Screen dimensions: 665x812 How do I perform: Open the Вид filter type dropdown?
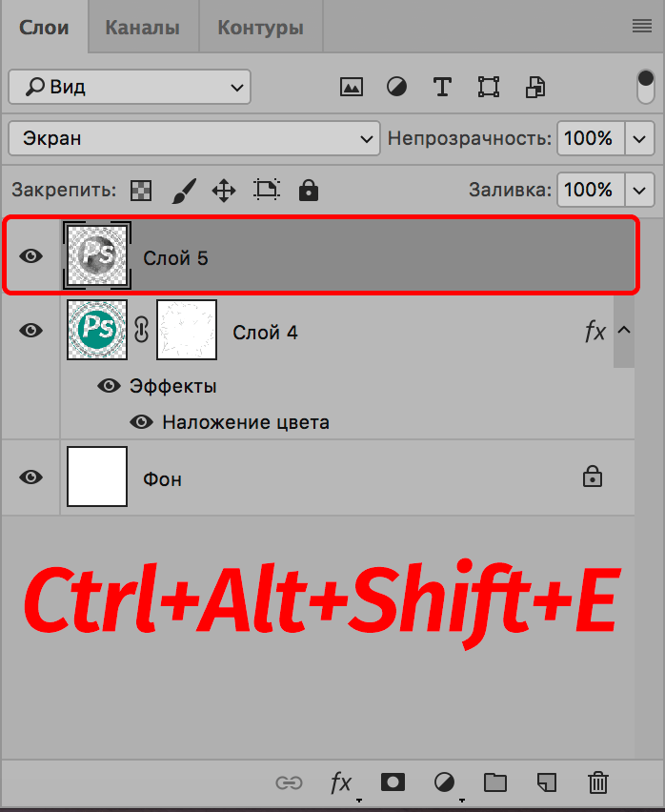pyautogui.click(x=130, y=87)
